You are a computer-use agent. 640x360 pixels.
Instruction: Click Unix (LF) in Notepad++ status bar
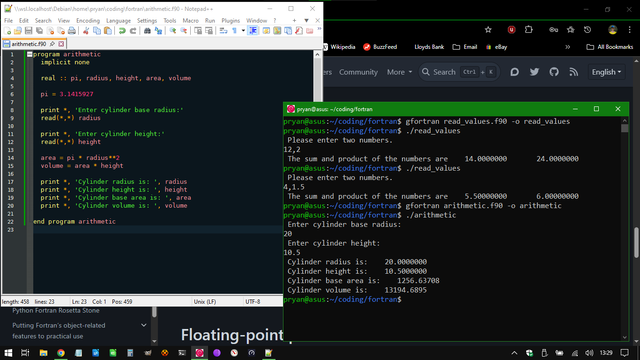point(205,302)
